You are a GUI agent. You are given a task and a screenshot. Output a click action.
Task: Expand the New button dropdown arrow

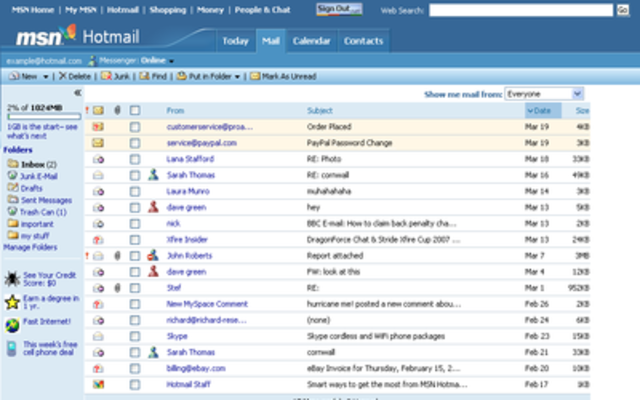click(x=46, y=77)
